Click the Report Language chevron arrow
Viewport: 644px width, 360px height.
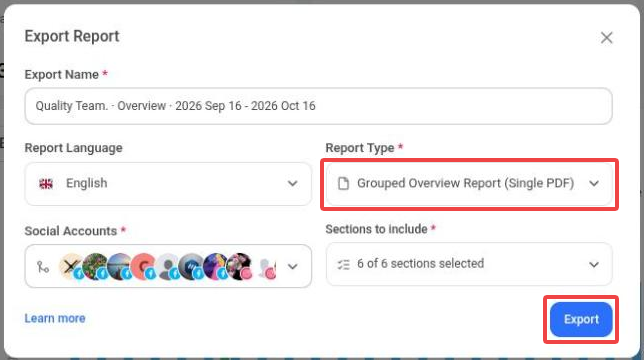point(292,183)
